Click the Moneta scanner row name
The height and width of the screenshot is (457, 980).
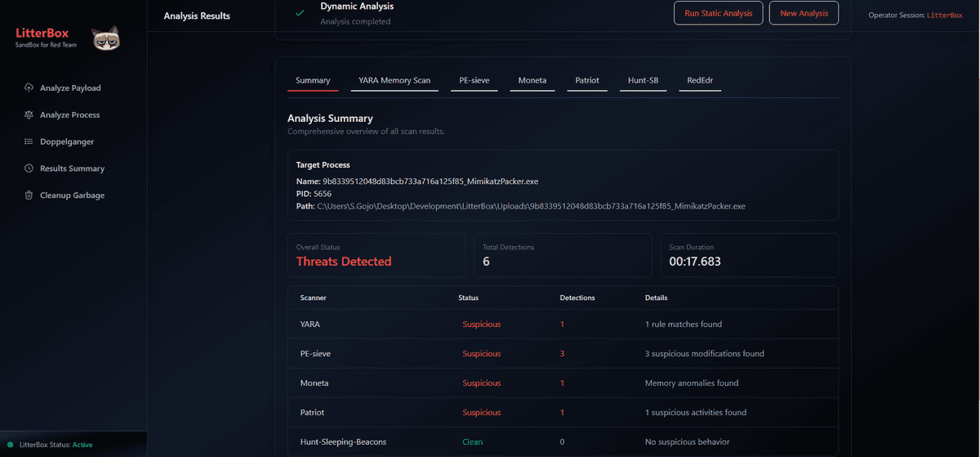[314, 383]
